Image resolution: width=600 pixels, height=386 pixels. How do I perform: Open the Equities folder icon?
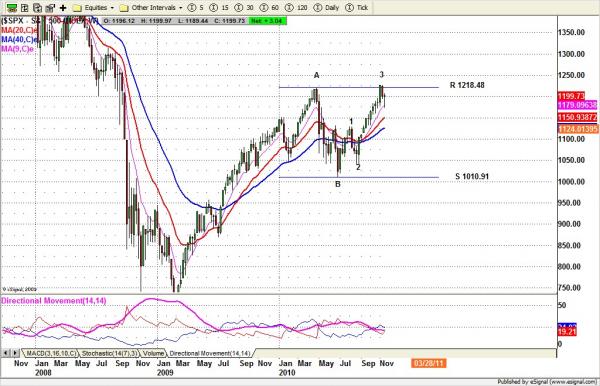(77, 8)
